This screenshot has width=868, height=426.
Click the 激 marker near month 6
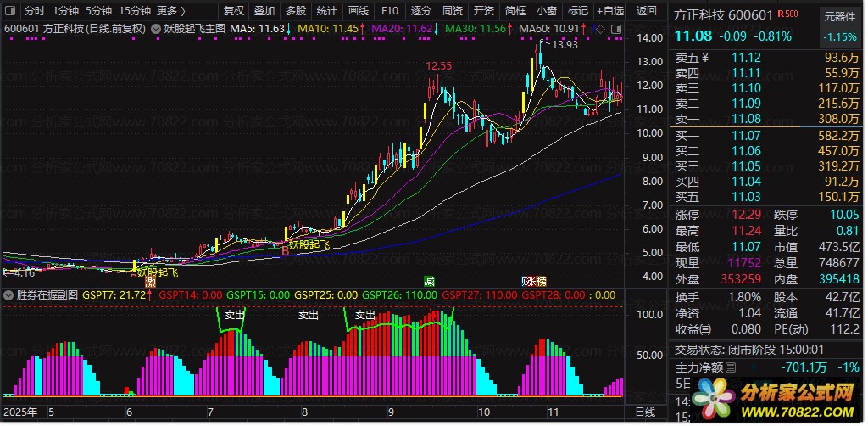pos(151,282)
